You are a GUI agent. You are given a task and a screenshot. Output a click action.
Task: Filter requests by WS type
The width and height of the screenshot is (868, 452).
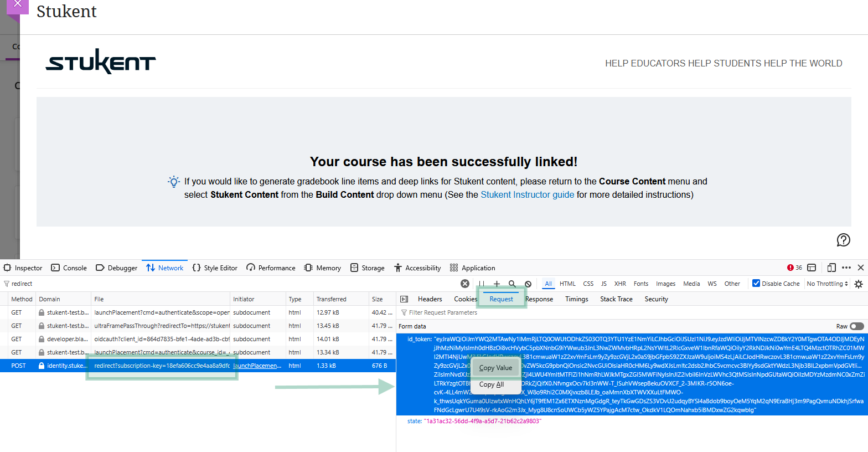click(712, 284)
